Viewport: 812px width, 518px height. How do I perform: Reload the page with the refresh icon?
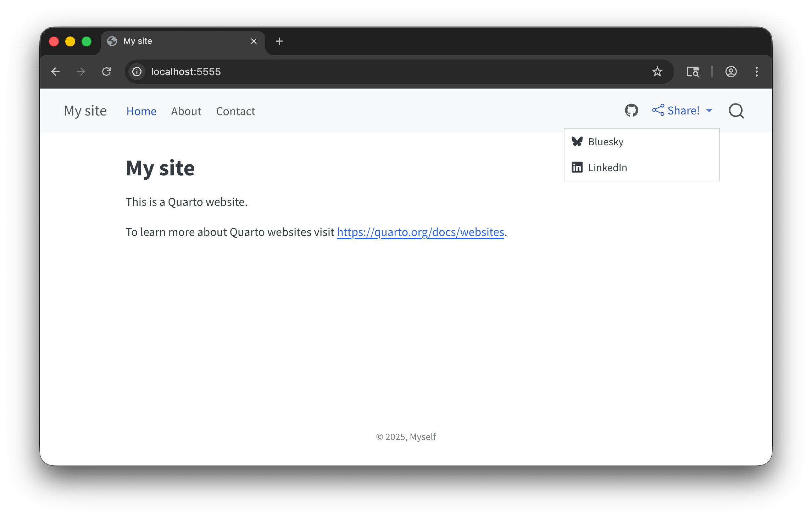(106, 72)
